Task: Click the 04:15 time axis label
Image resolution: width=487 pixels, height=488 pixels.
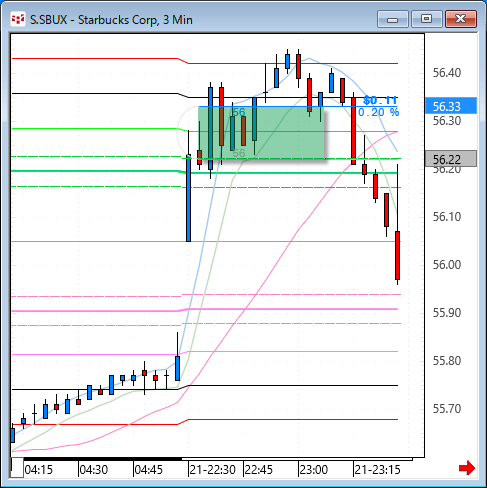Action: click(39, 470)
